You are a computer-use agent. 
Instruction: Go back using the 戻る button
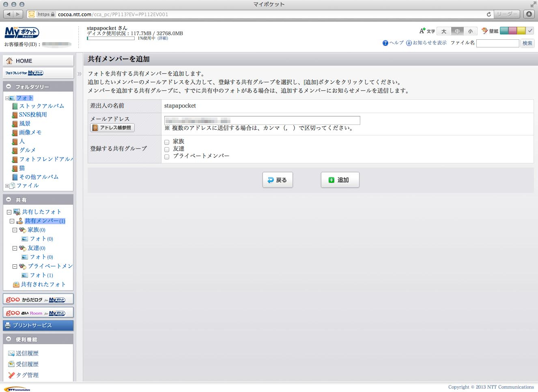[278, 180]
